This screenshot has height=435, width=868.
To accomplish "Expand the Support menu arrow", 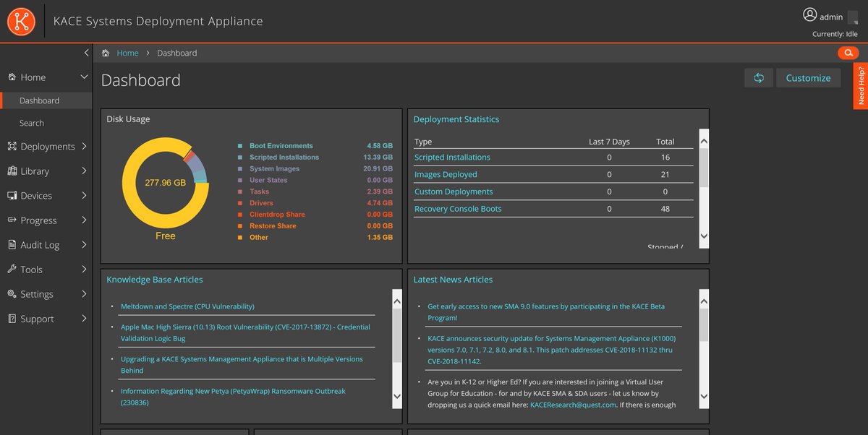I will coord(84,318).
